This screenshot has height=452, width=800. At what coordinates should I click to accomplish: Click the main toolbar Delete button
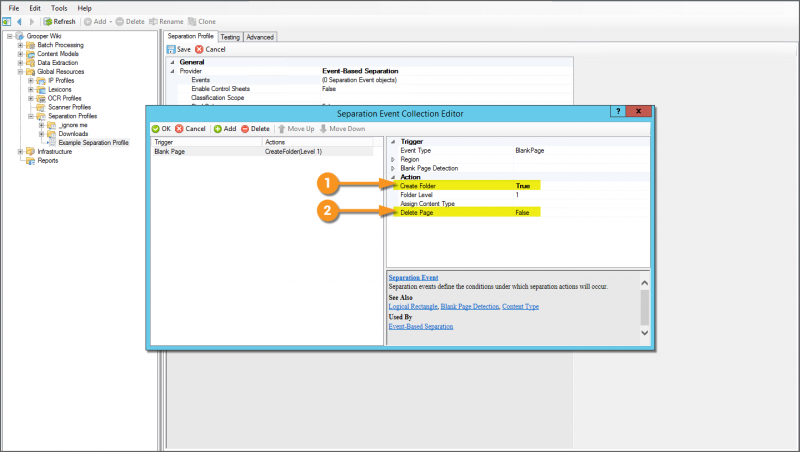130,21
